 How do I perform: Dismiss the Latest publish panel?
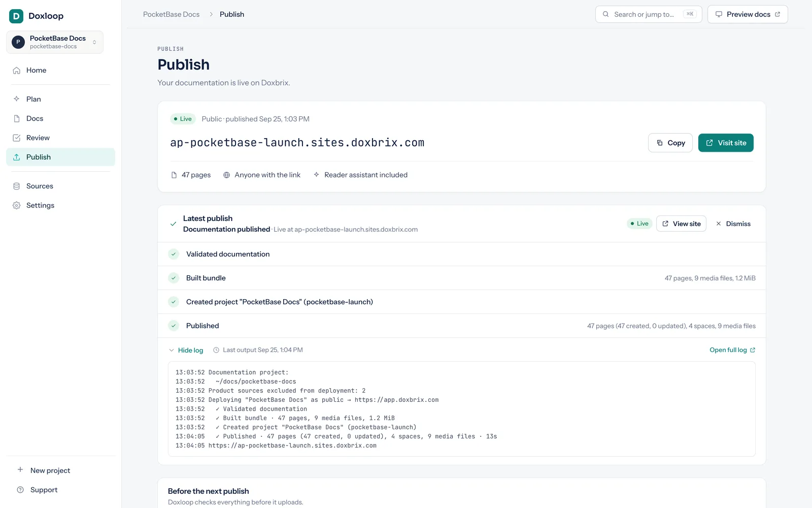733,224
